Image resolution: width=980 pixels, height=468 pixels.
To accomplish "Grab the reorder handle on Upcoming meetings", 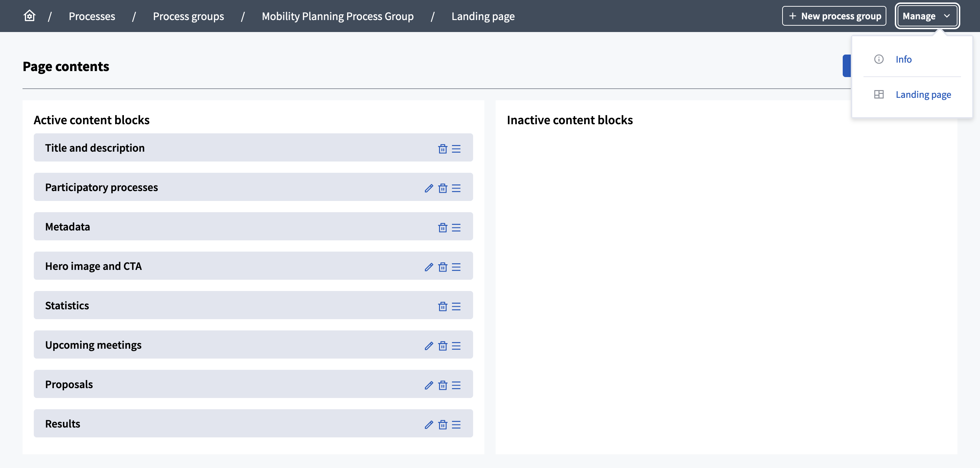I will pyautogui.click(x=457, y=346).
